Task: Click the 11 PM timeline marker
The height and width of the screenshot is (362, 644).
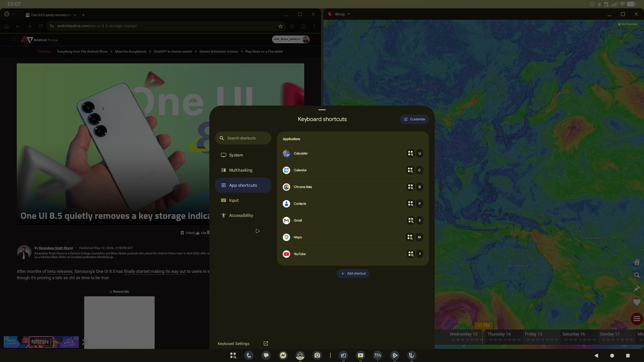Action: (x=483, y=326)
